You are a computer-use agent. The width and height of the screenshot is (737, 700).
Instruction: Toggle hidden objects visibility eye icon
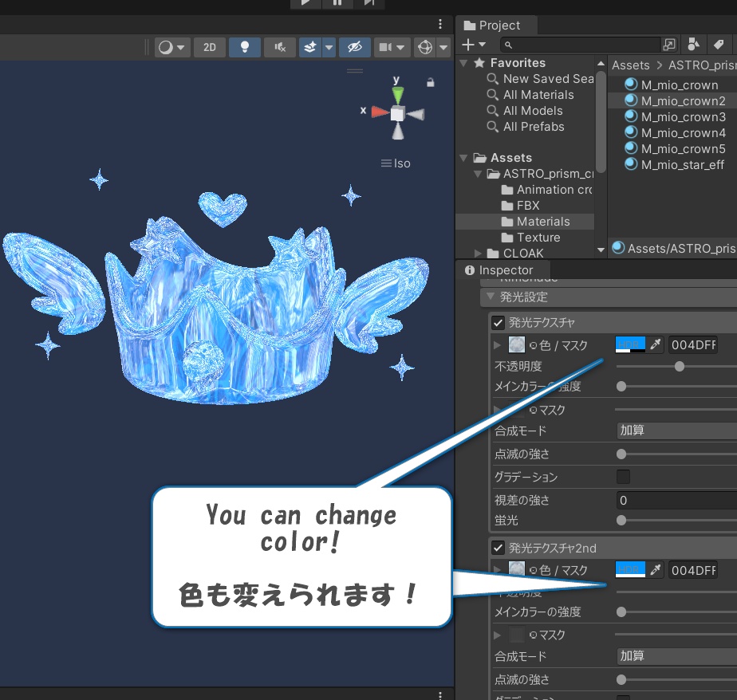pos(354,47)
